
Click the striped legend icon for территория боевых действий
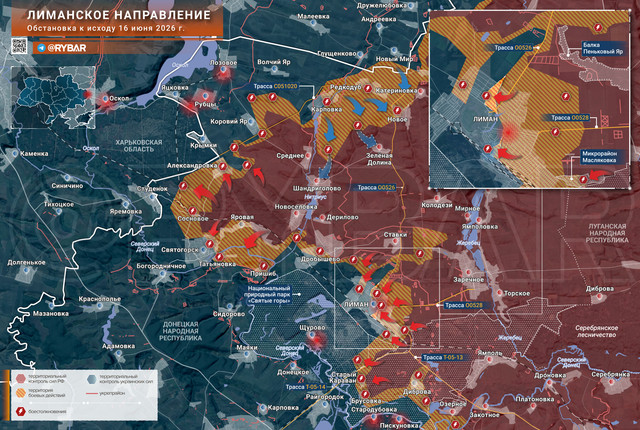pyautogui.click(x=21, y=393)
